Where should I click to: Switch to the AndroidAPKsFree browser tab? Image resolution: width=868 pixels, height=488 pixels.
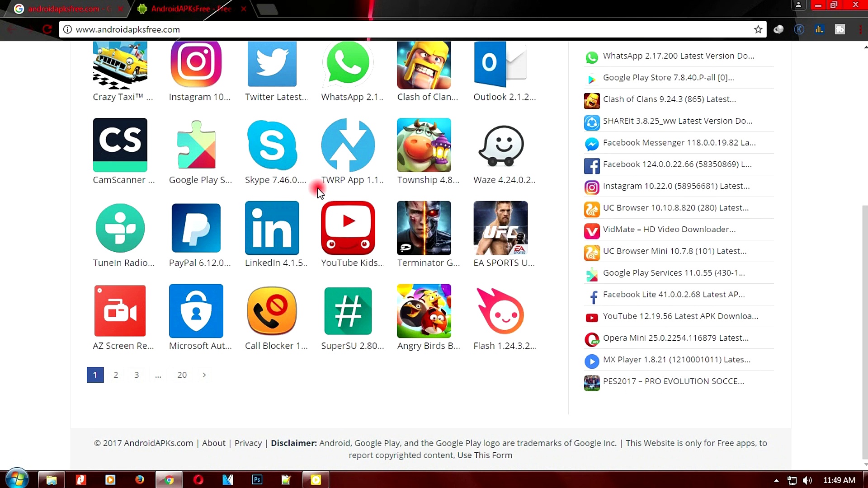coord(190,9)
